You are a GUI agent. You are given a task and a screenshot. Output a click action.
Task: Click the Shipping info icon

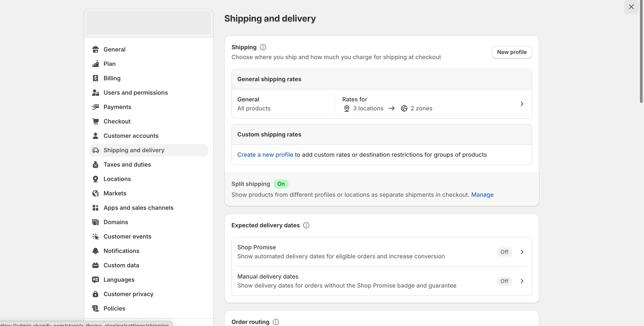pos(263,47)
